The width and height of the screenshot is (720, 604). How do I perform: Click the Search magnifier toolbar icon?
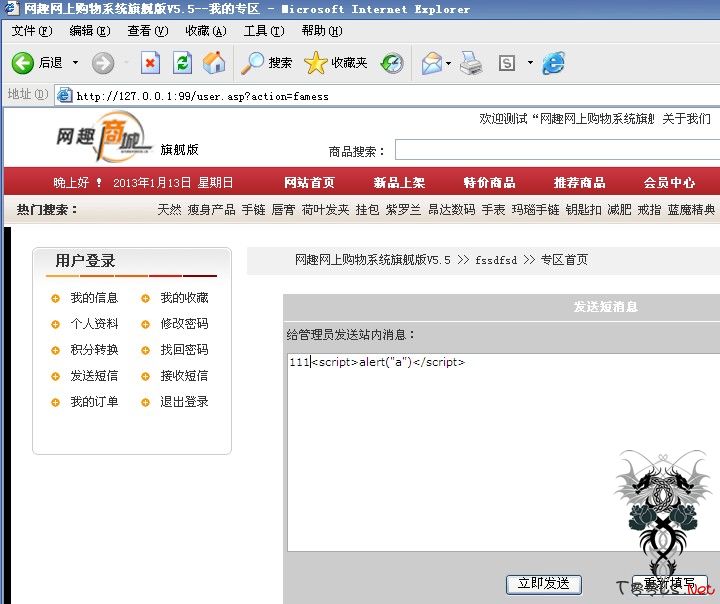[253, 63]
